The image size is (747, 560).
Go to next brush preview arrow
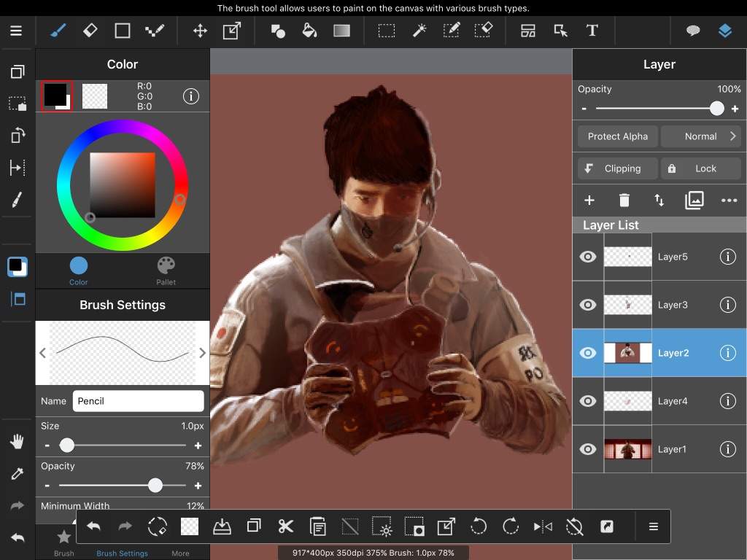pyautogui.click(x=203, y=353)
